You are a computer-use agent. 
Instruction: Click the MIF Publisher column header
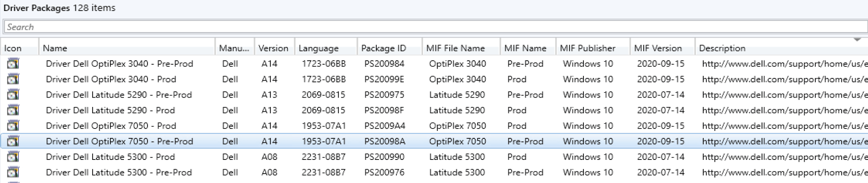pos(587,48)
